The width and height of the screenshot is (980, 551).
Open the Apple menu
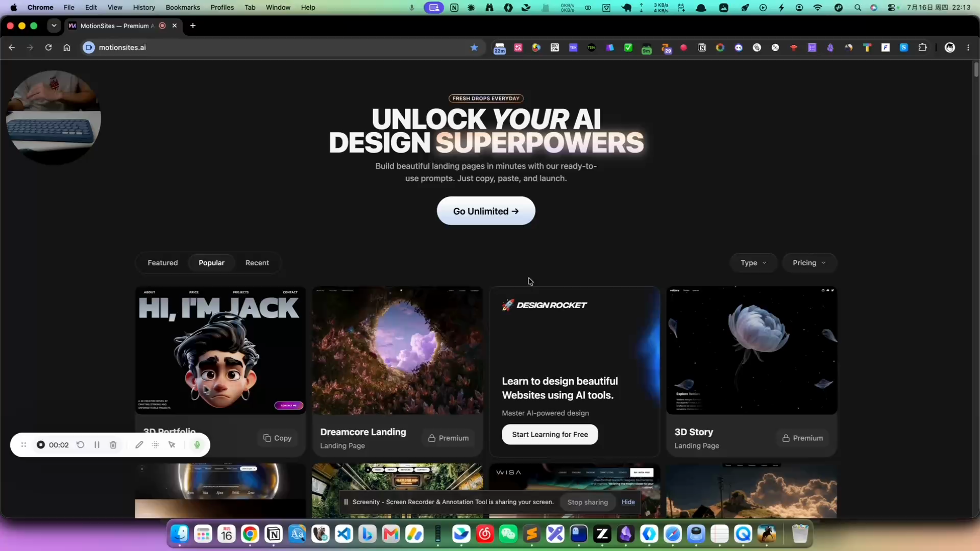point(14,7)
